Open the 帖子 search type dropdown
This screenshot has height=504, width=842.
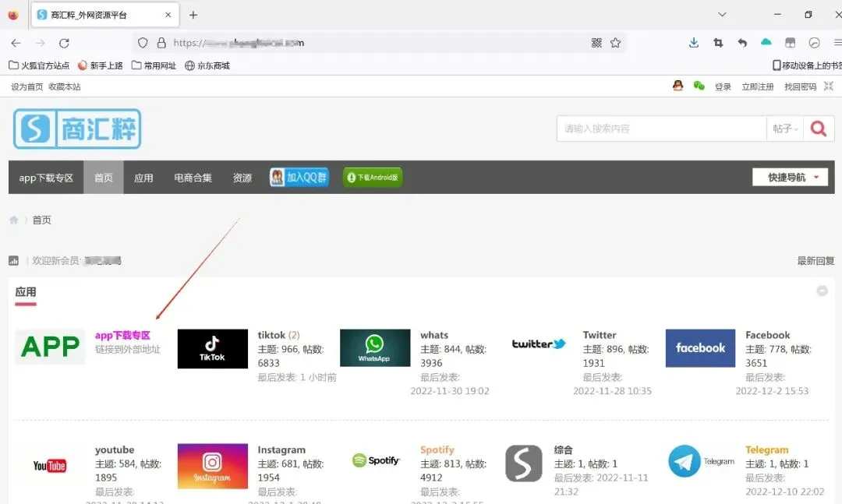click(x=785, y=129)
